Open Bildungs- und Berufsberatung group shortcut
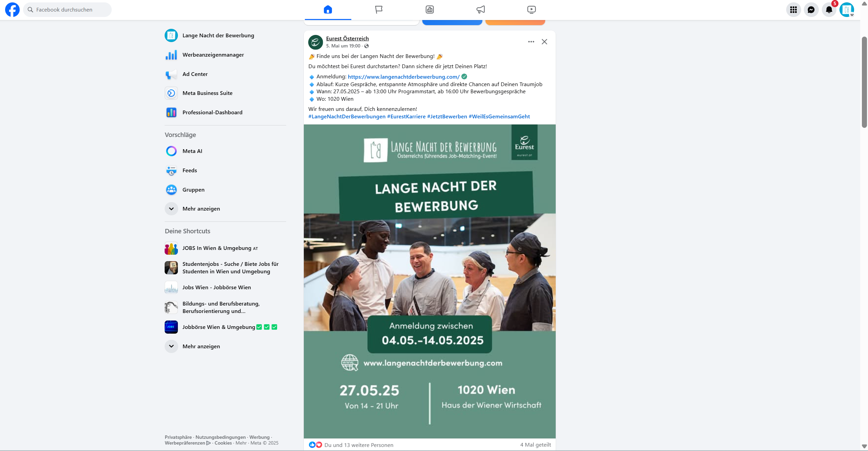Screen dimensions: 868x451 click(225, 307)
